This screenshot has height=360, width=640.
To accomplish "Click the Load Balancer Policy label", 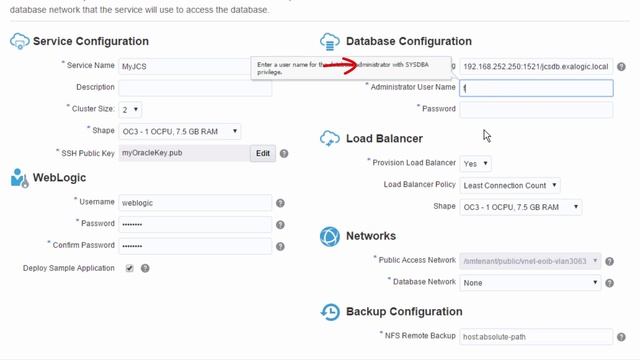I will (x=419, y=184).
